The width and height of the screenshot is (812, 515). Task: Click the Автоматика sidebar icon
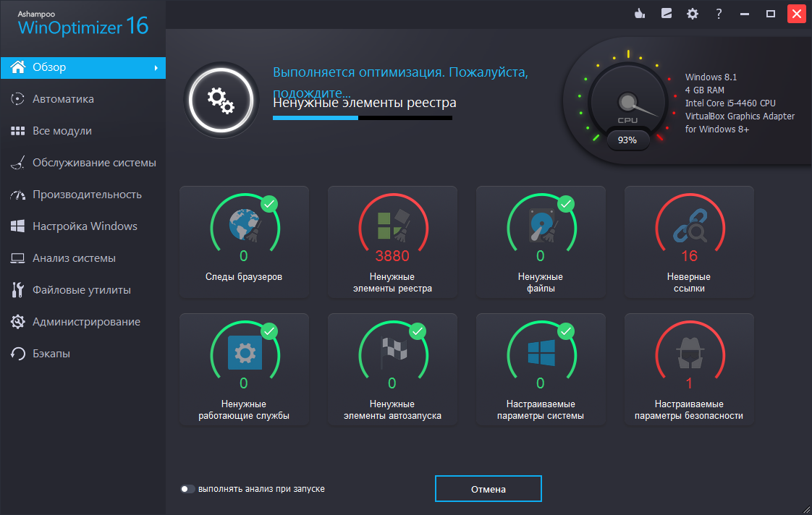[x=17, y=99]
